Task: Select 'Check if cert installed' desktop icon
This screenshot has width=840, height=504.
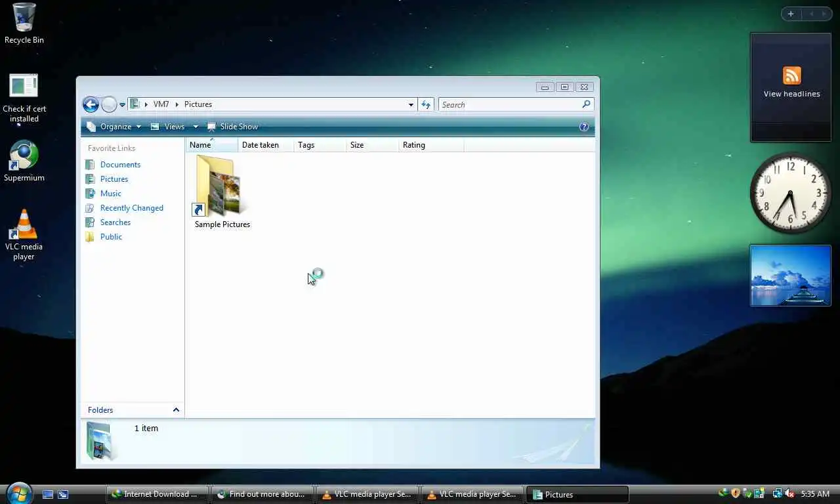Action: point(24,98)
